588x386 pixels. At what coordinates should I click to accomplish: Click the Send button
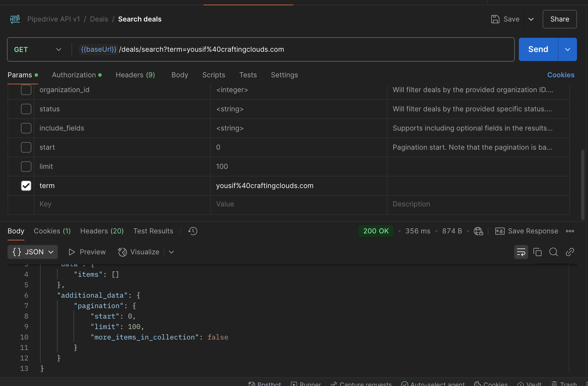(x=538, y=49)
